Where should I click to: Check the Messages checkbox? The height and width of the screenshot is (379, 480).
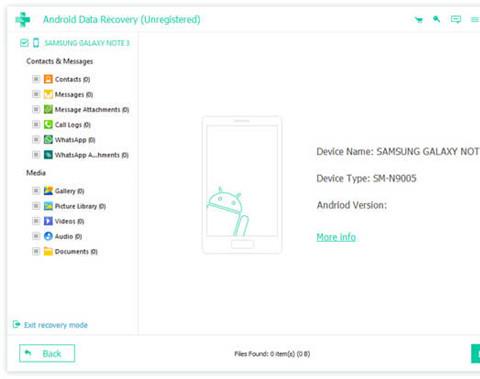(36, 94)
